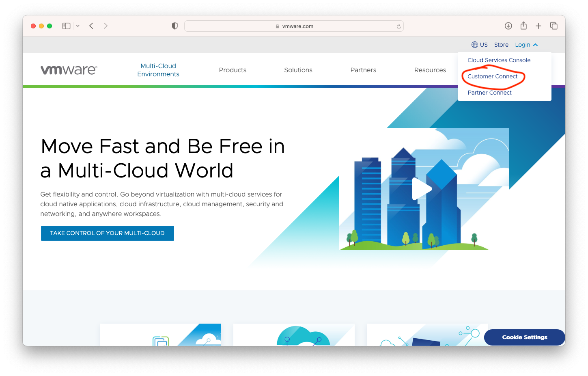Viewport: 588px width, 376px height.
Task: Open the privacy report shield icon
Action: [x=175, y=26]
